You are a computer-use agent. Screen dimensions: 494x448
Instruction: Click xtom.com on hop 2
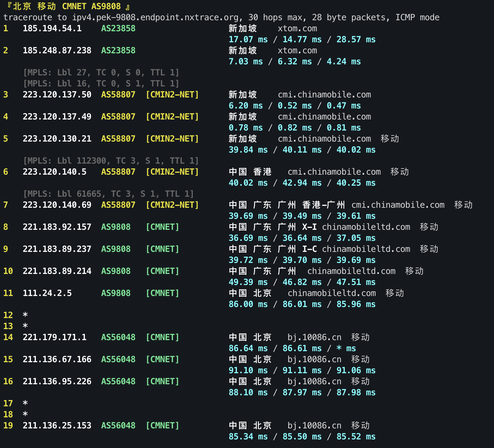pyautogui.click(x=297, y=51)
